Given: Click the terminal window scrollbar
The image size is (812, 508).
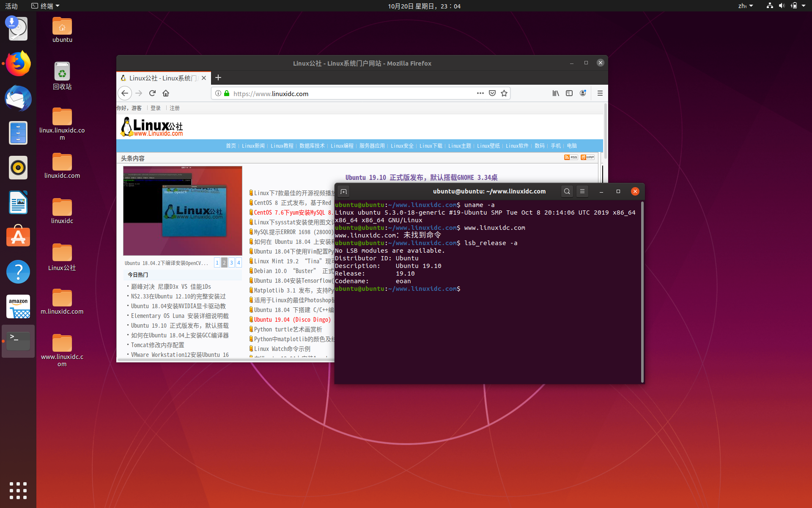Looking at the screenshot, I should tap(642, 292).
